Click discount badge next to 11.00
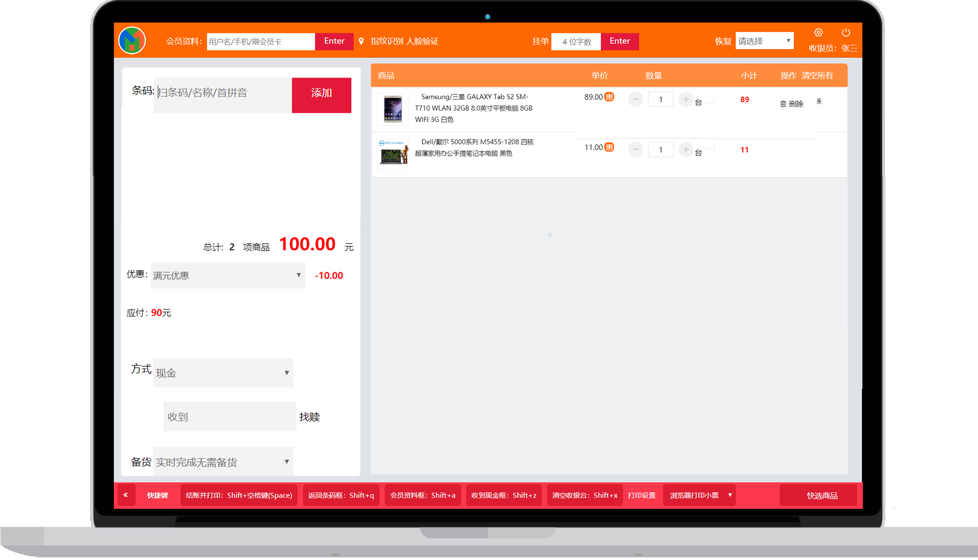 (x=609, y=147)
